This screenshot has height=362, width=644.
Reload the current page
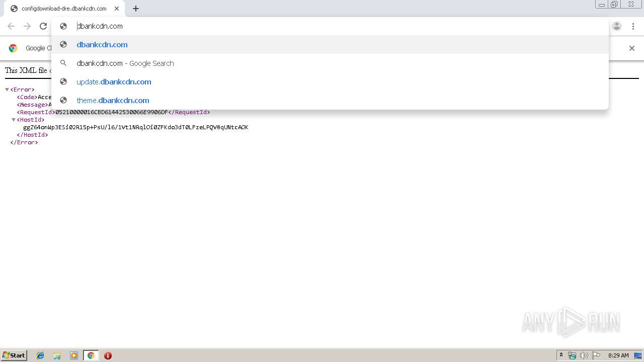(43, 26)
